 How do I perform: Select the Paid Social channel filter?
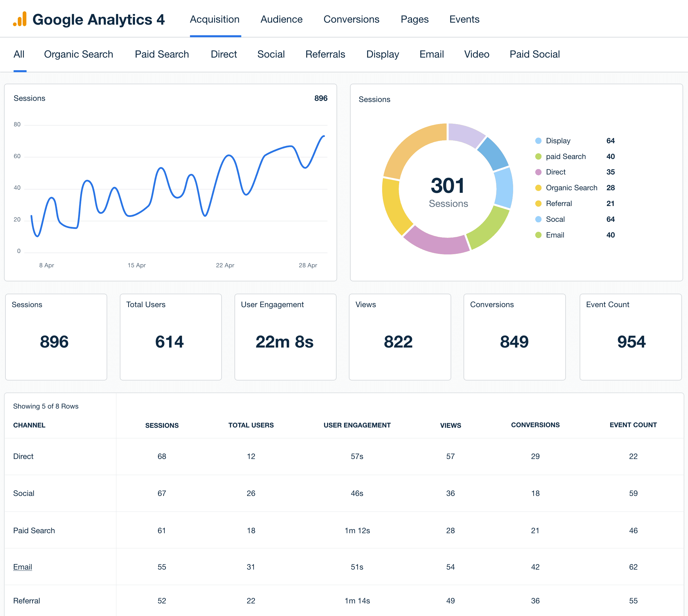[x=535, y=54]
